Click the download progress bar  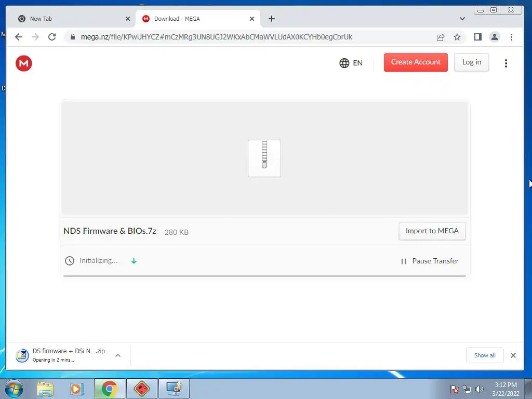click(x=264, y=276)
